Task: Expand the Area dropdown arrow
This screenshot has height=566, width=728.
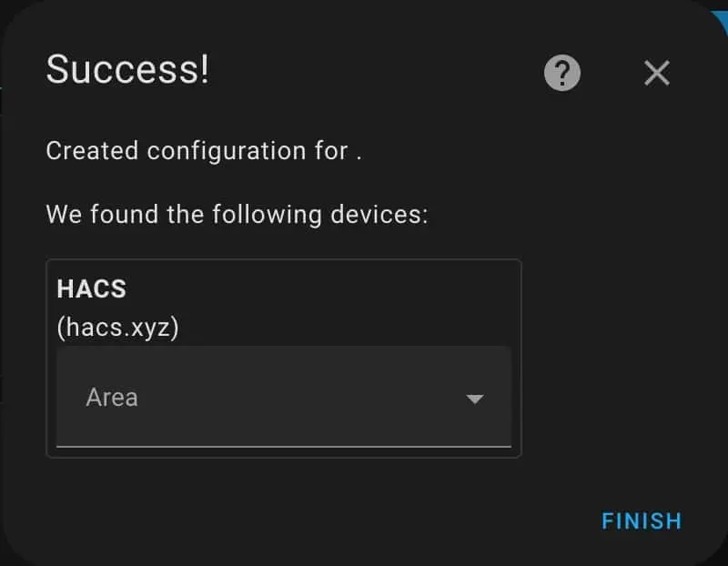Action: pyautogui.click(x=474, y=399)
